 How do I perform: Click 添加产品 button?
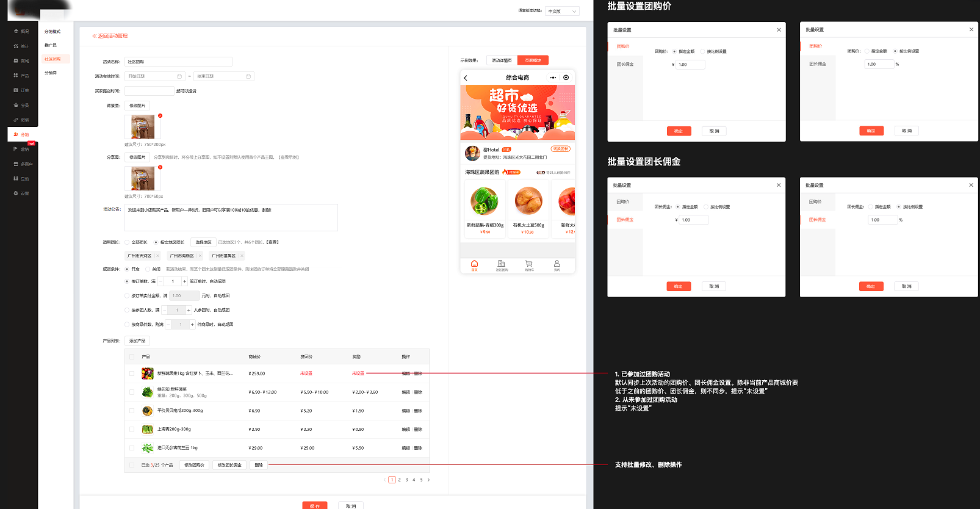[x=137, y=341]
